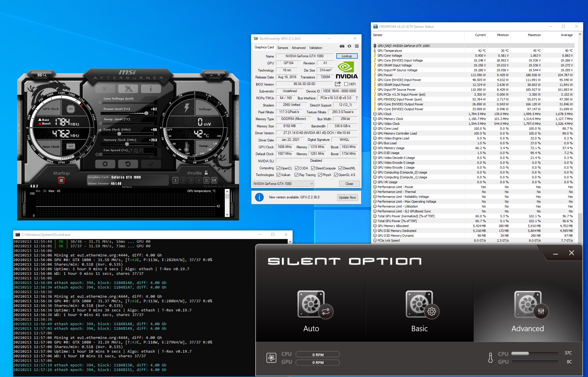Open Afterburner settings gear
The width and height of the screenshot is (588, 377).
(105, 164)
